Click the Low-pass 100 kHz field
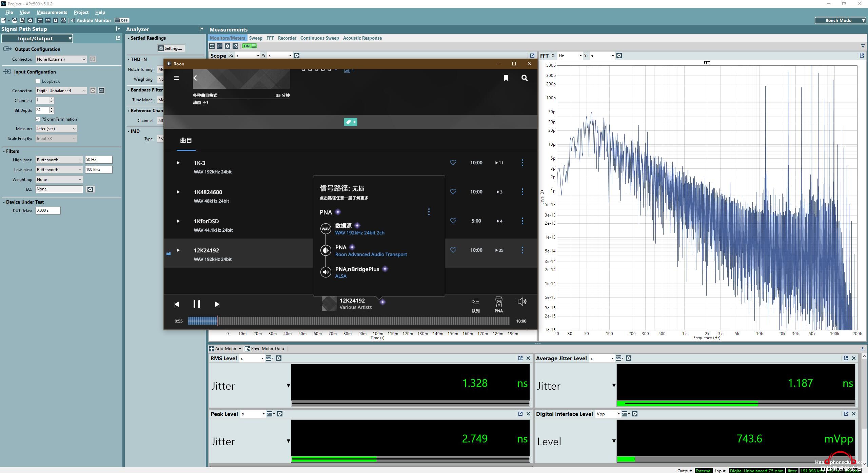 [99, 169]
